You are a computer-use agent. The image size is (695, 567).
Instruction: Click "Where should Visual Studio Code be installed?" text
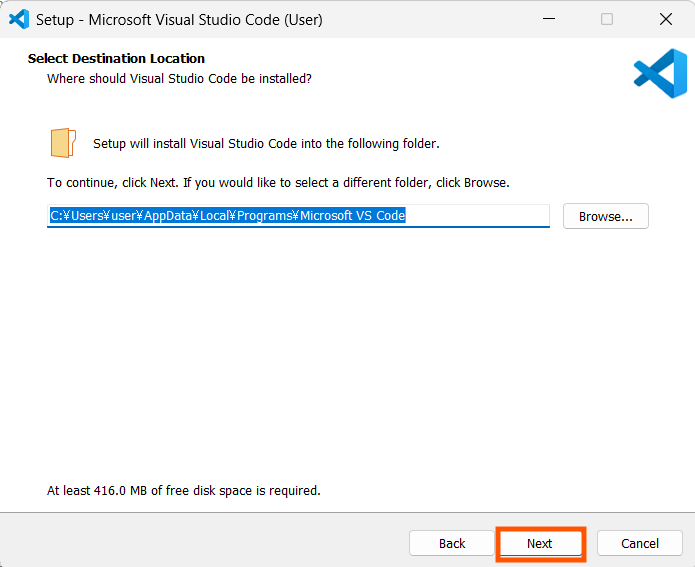179,78
